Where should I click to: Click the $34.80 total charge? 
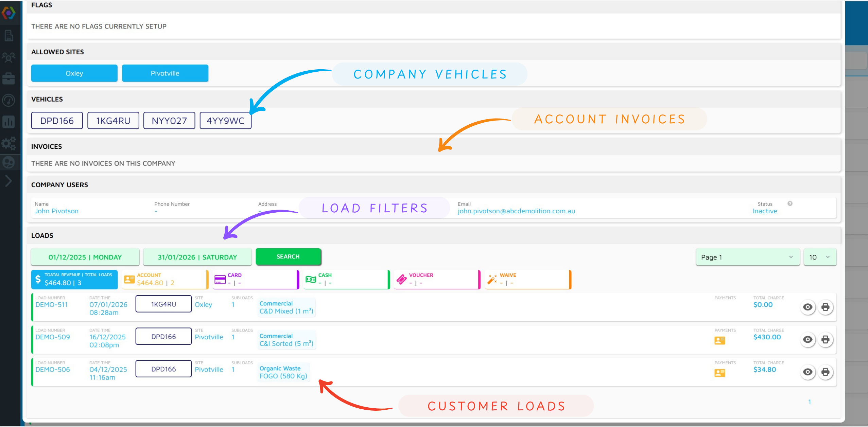click(x=765, y=370)
